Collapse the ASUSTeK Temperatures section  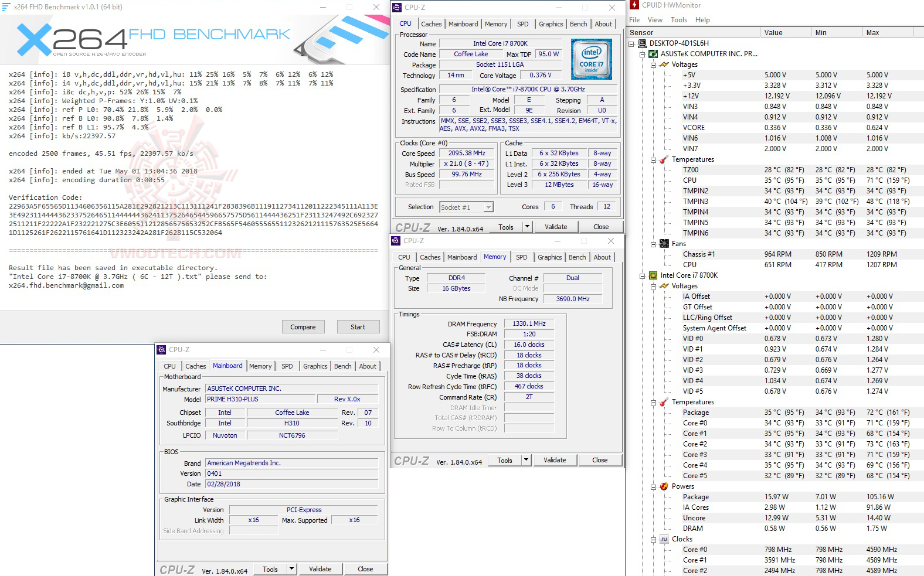654,159
